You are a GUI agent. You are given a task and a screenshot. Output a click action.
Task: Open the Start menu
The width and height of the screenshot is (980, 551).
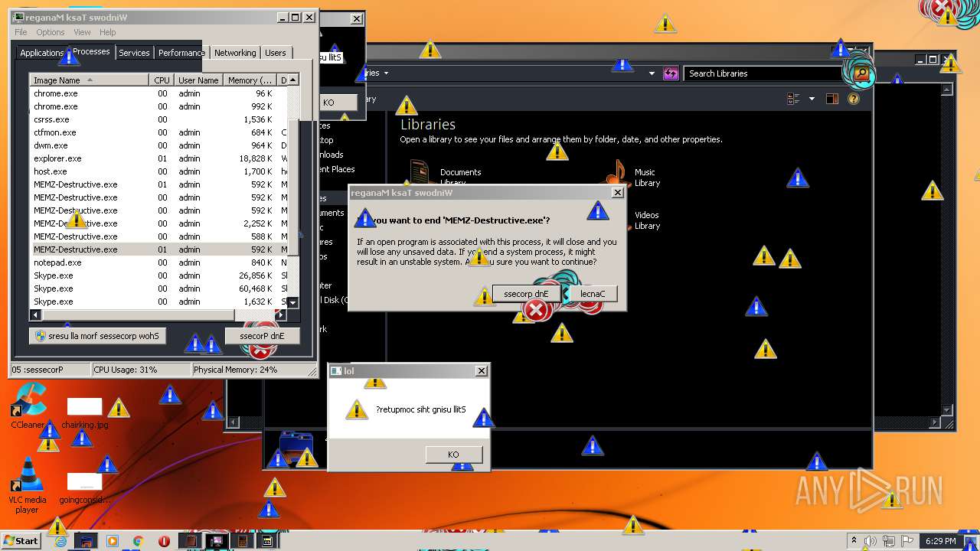[21, 540]
